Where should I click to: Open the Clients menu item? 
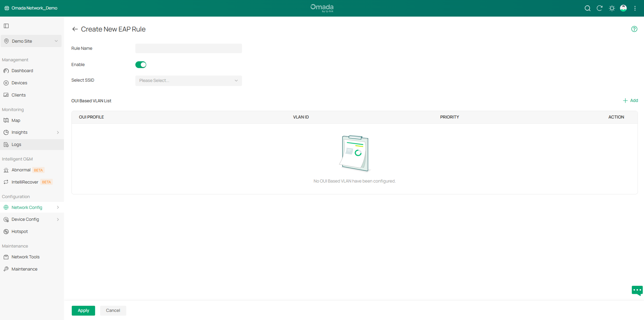[x=32, y=95]
